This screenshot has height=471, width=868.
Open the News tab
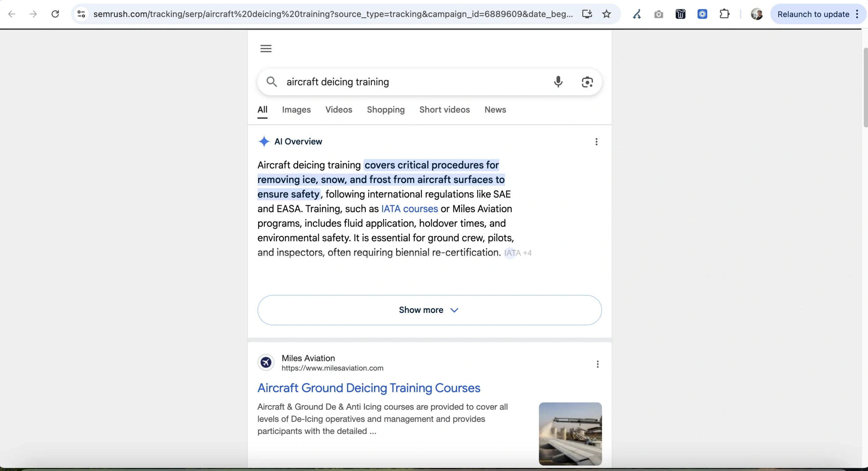coord(495,110)
